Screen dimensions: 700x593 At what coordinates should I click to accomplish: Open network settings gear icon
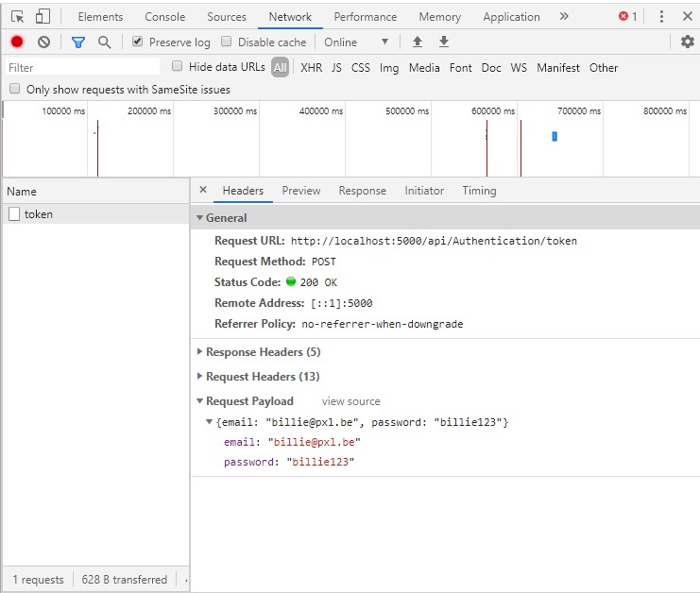[688, 42]
